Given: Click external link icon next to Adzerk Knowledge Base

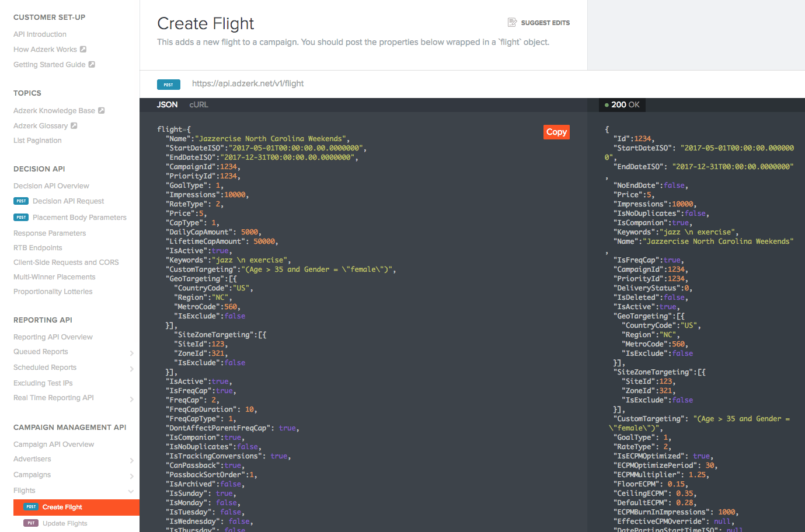Looking at the screenshot, I should pyautogui.click(x=101, y=111).
